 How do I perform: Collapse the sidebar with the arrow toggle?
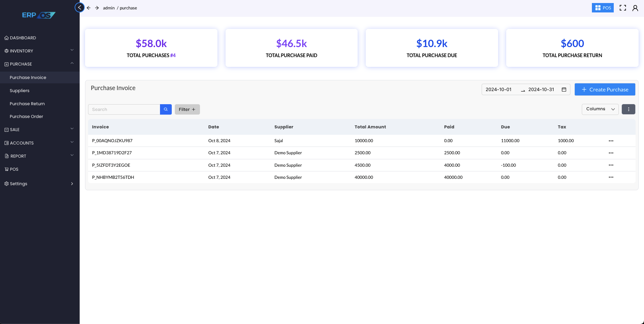pyautogui.click(x=79, y=7)
